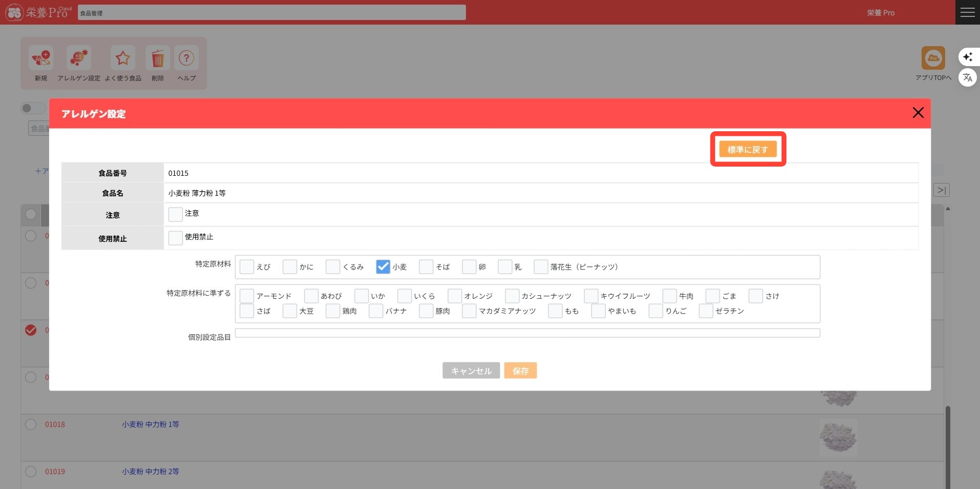Screen dimensions: 980x489
Task: Go to アプリTOPへ icon
Action: 933,58
